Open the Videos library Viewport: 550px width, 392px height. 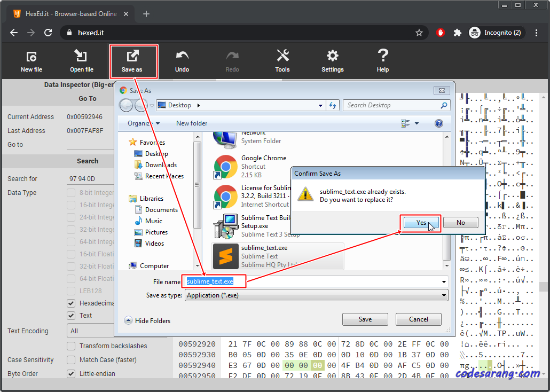[x=150, y=244]
